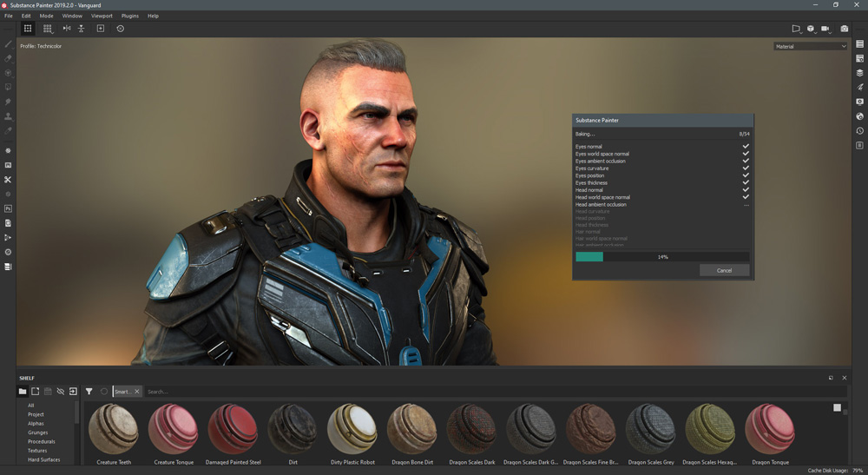Image resolution: width=868 pixels, height=475 pixels.
Task: Open the Display Settings monitor icon
Action: [x=859, y=102]
